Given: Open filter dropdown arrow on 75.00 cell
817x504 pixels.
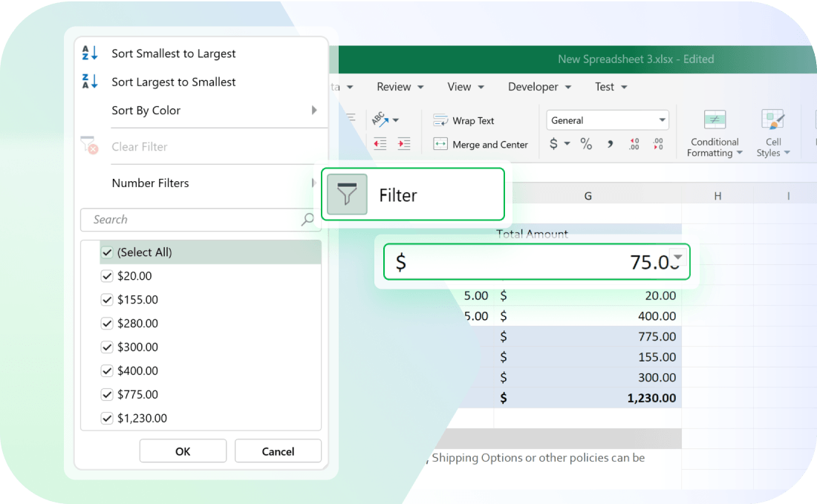Looking at the screenshot, I should [x=677, y=255].
